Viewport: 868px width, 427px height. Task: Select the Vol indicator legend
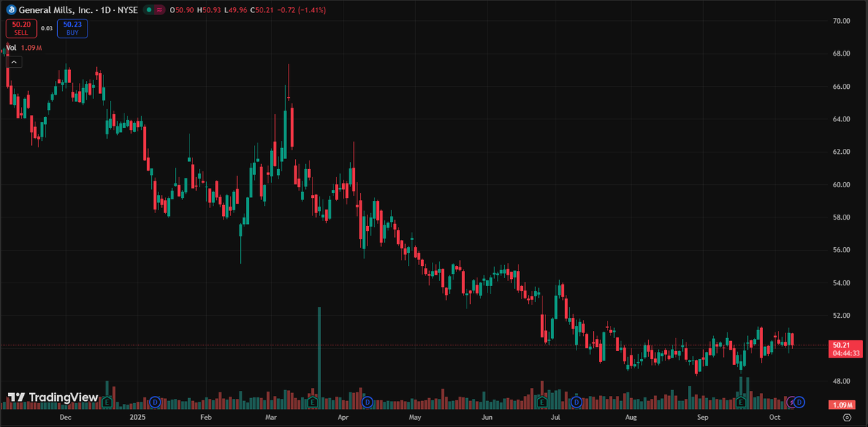[11, 48]
